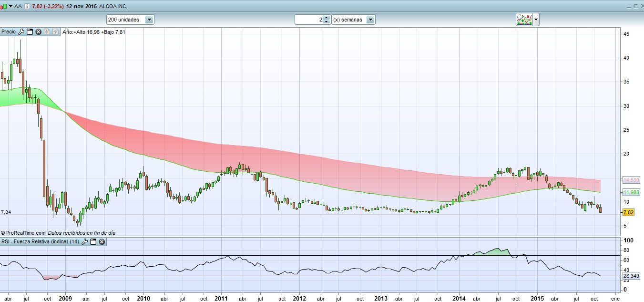
Task: Click the timeframe number input field
Action: point(309,20)
